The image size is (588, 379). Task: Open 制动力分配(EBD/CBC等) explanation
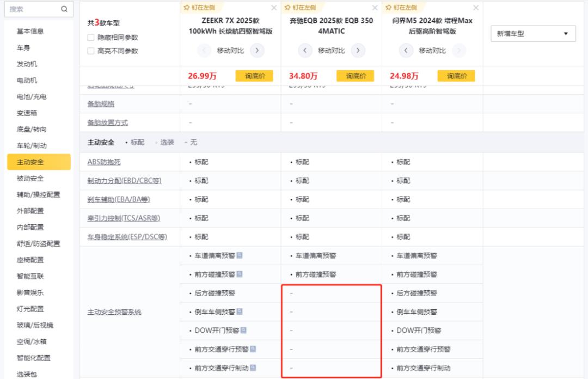tap(125, 180)
